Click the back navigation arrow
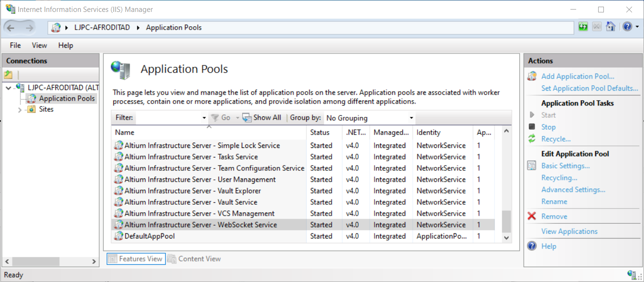Viewport: 644px width, 282px height. point(11,28)
